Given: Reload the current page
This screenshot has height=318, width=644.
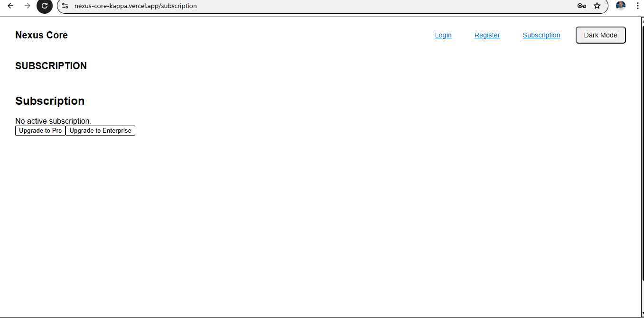Looking at the screenshot, I should pos(45,6).
